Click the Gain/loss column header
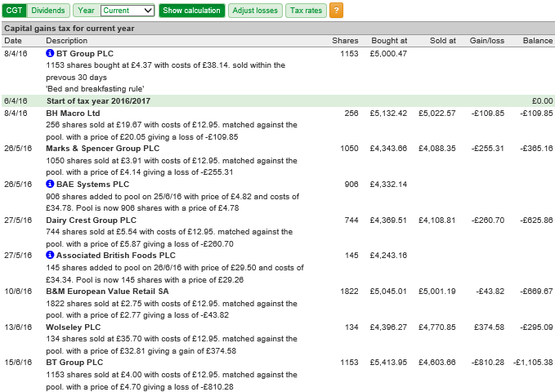555x392 pixels. 486,41
